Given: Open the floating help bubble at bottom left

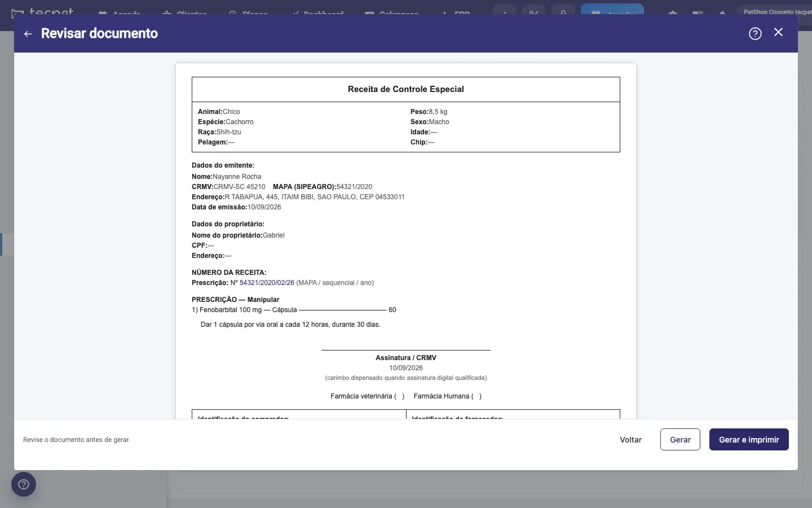Looking at the screenshot, I should coord(24,484).
